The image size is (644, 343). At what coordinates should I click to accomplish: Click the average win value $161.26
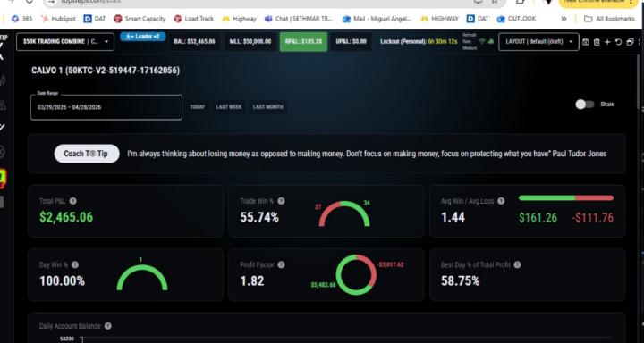click(538, 217)
